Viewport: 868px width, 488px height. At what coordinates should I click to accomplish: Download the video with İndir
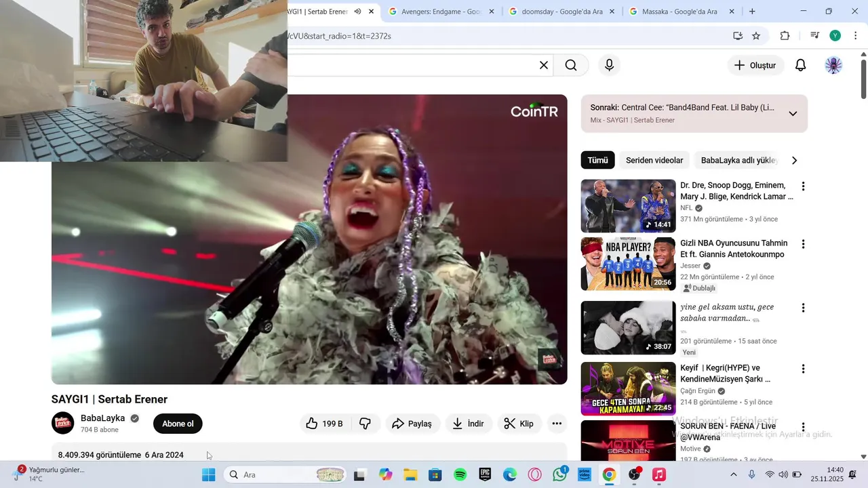pyautogui.click(x=468, y=424)
